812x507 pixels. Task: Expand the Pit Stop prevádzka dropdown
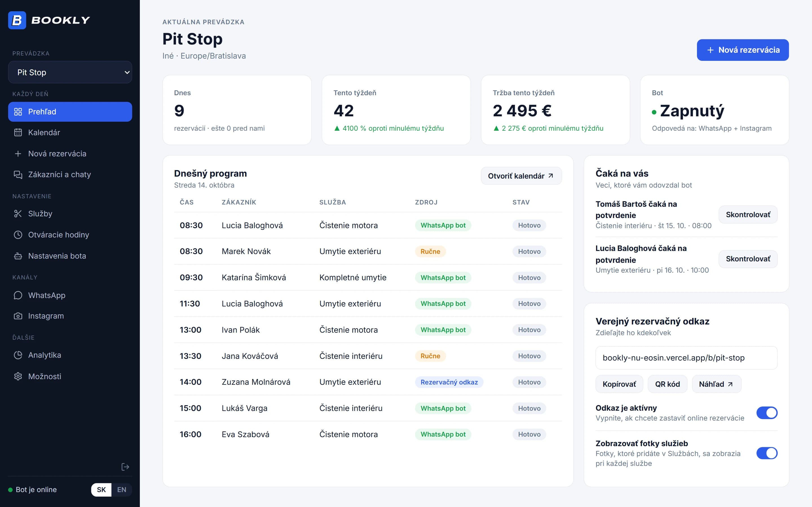70,72
